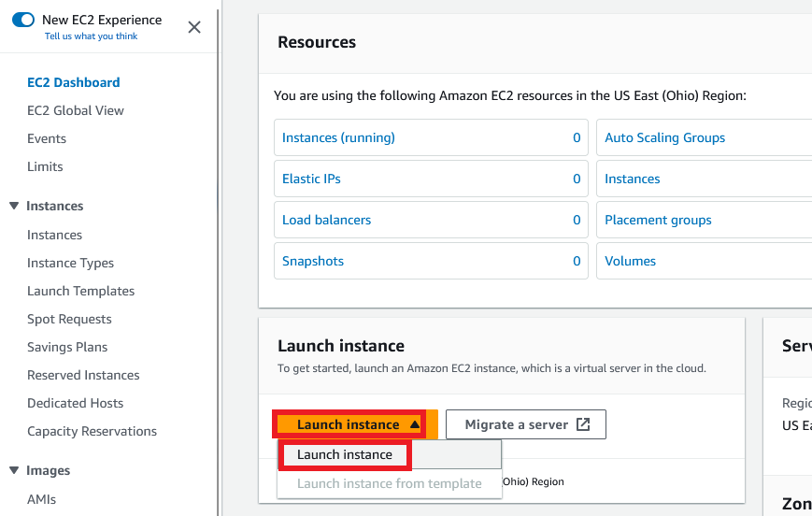
Task: Click the 0 count beside Elastic IPs
Action: [577, 179]
